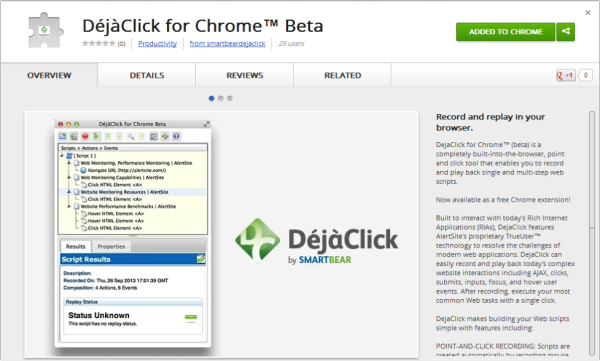Screen dimensions: 600x361
Task: Click the blue open-script icon in preview toolbar
Action: [x=62, y=136]
